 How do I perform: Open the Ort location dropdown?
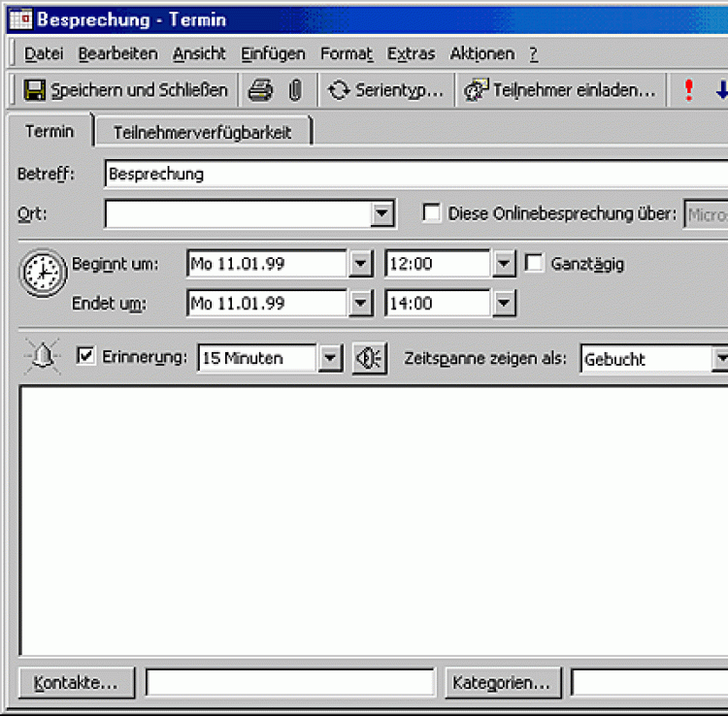pyautogui.click(x=383, y=213)
